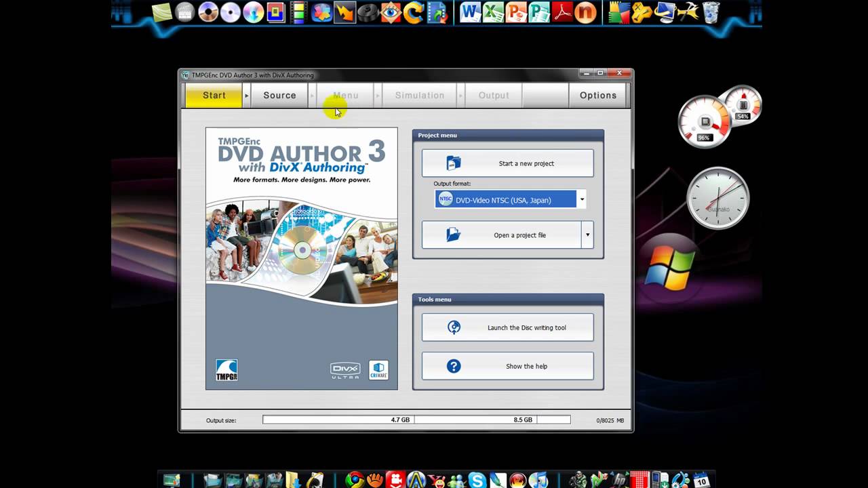Click the CPU meter gadget showing 96%
The width and height of the screenshot is (868, 488).
[x=705, y=122]
